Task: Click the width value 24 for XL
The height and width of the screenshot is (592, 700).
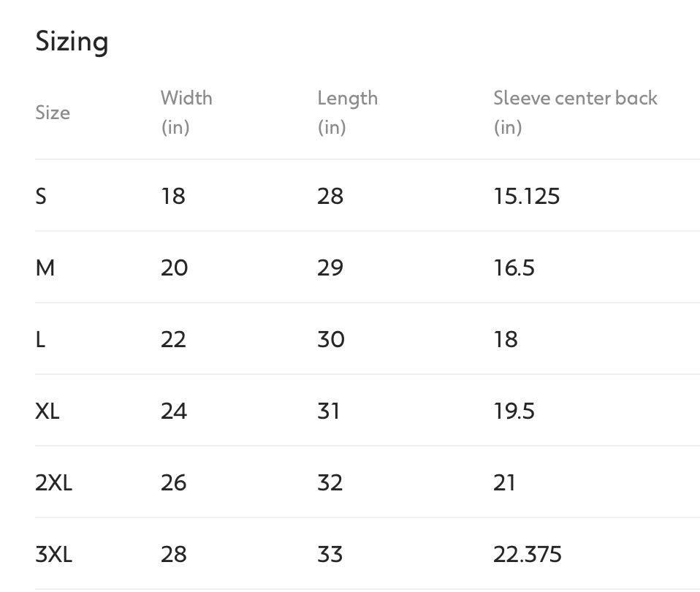Action: [x=174, y=411]
